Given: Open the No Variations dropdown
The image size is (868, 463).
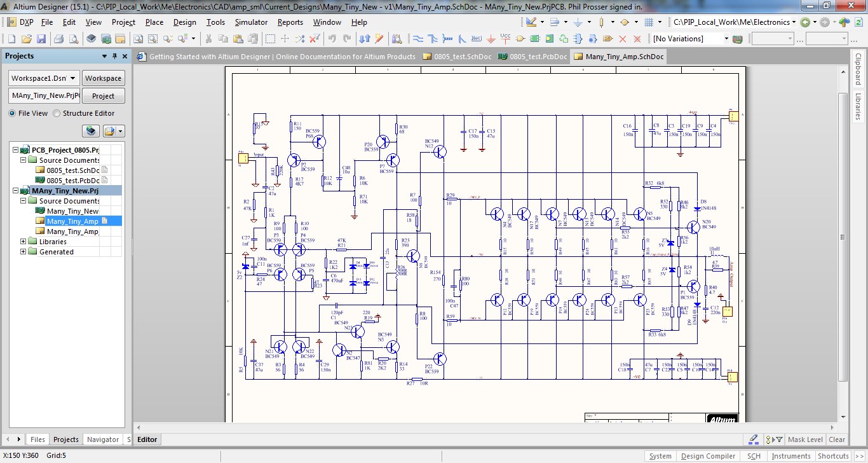Looking at the screenshot, I should click(726, 39).
